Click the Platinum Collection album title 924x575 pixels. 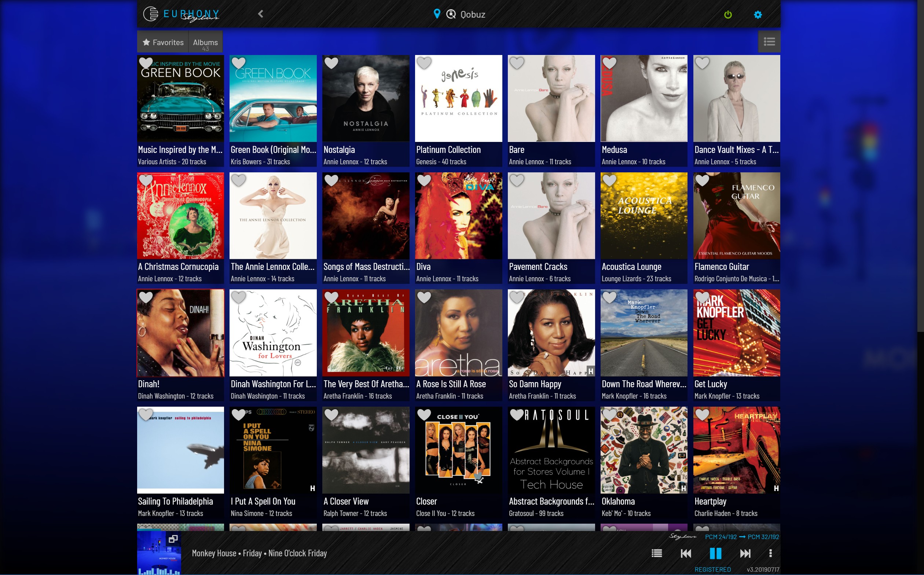(448, 150)
